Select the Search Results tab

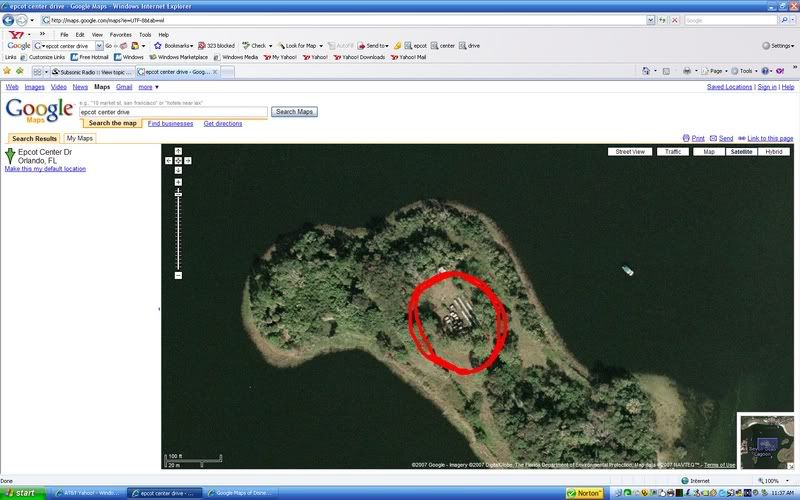pyautogui.click(x=34, y=138)
